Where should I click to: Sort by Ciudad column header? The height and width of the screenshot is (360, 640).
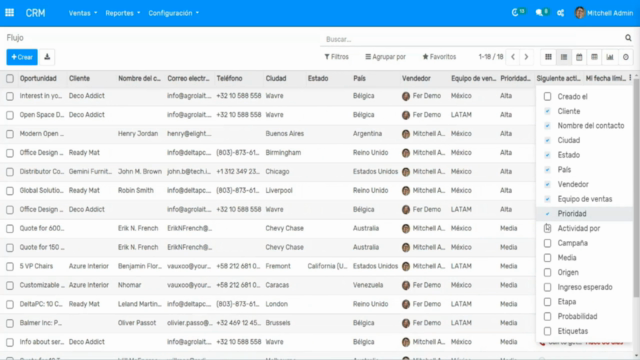point(276,78)
